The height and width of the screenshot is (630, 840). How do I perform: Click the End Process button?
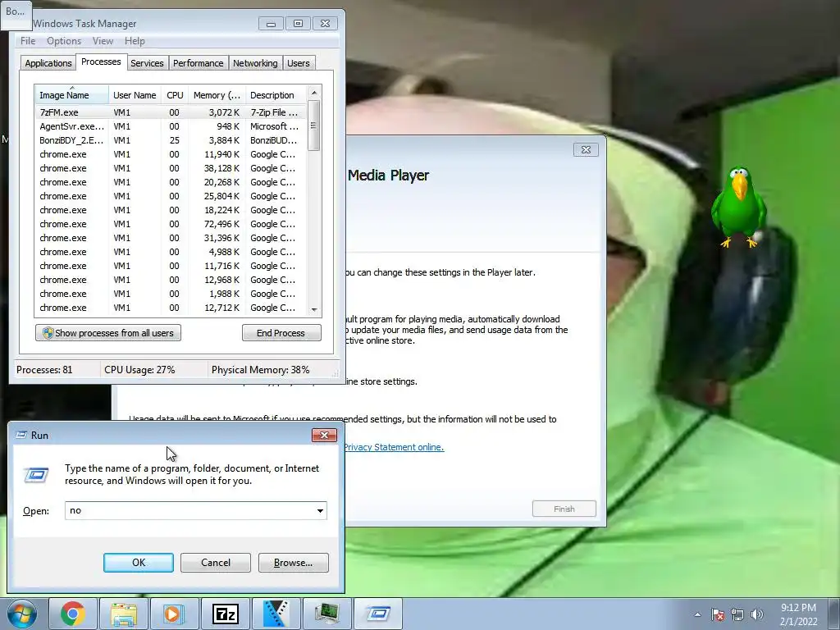[x=281, y=333]
